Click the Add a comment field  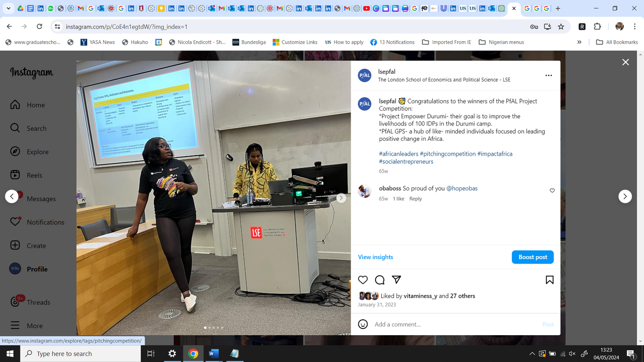pos(455,324)
